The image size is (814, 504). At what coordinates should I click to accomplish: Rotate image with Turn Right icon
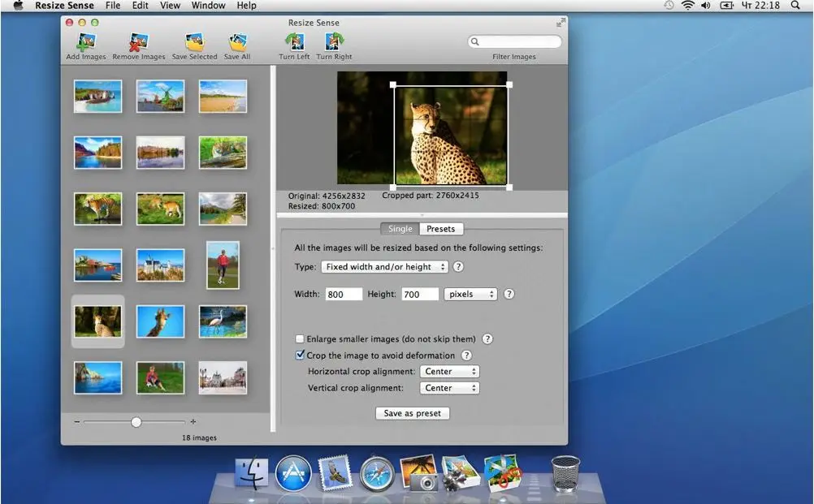coord(335,42)
